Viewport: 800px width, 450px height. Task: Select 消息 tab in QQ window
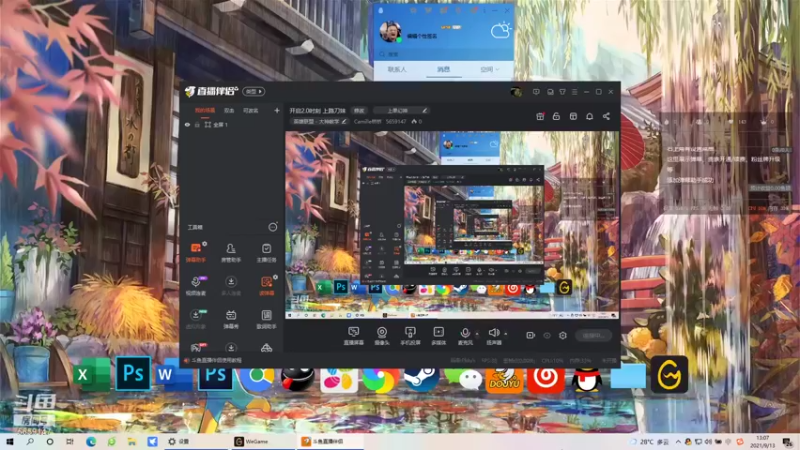click(x=443, y=69)
